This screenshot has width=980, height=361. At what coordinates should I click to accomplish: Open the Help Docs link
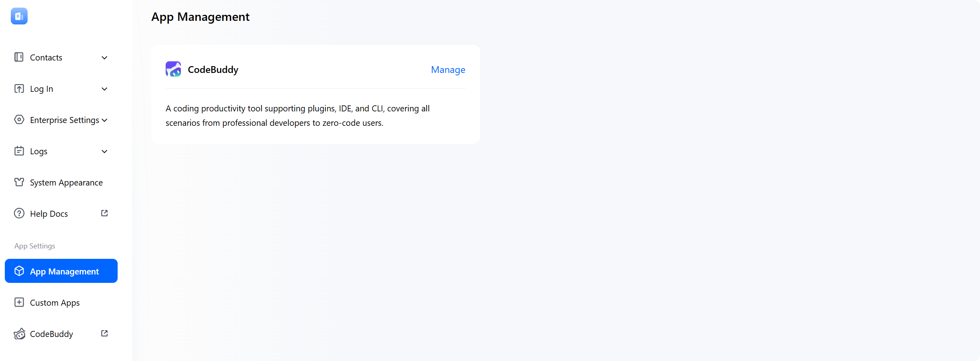(61, 214)
